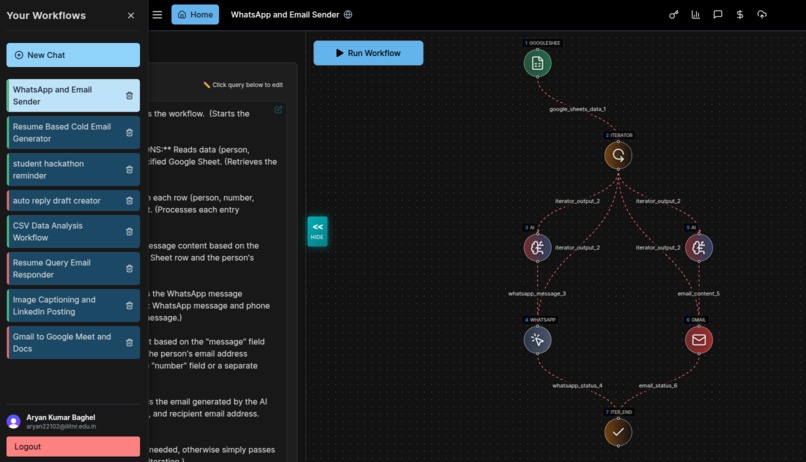
Task: Select the Iterator node
Action: pyautogui.click(x=618, y=155)
